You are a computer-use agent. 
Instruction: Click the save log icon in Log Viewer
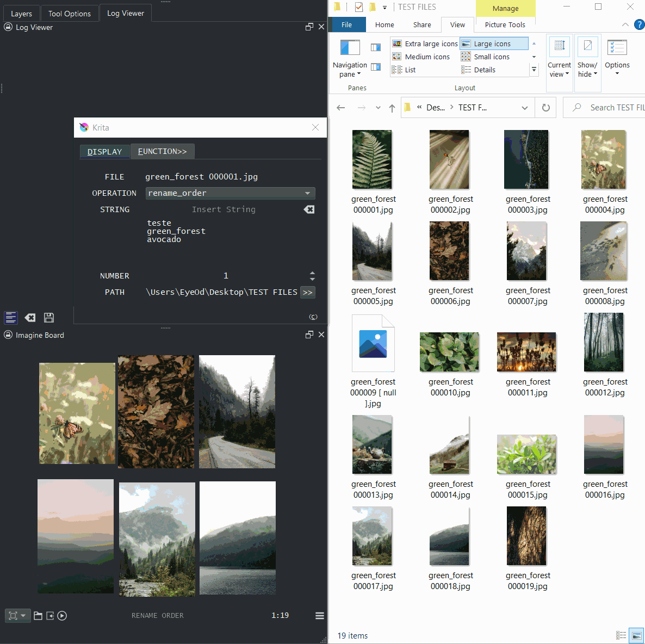click(x=49, y=318)
